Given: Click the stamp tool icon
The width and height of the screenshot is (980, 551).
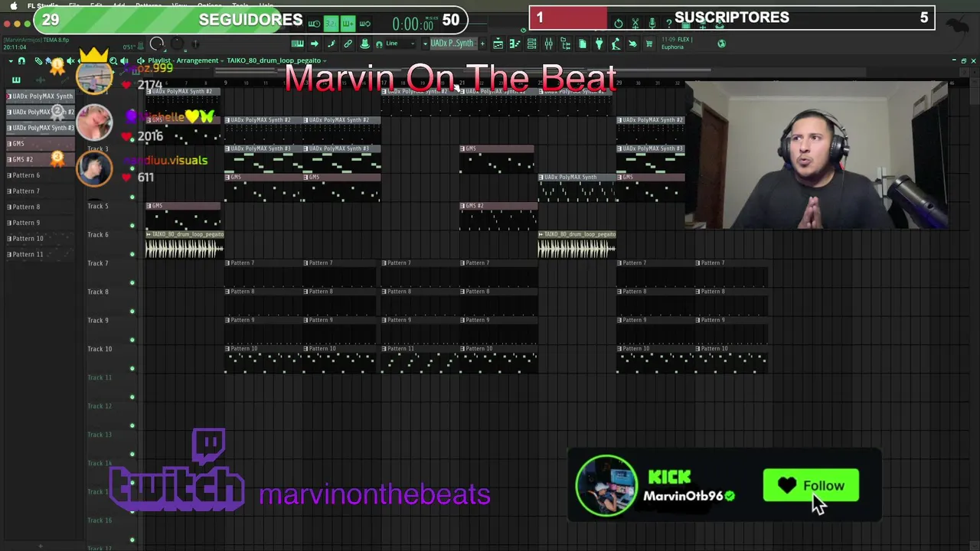Looking at the screenshot, I should [x=364, y=44].
